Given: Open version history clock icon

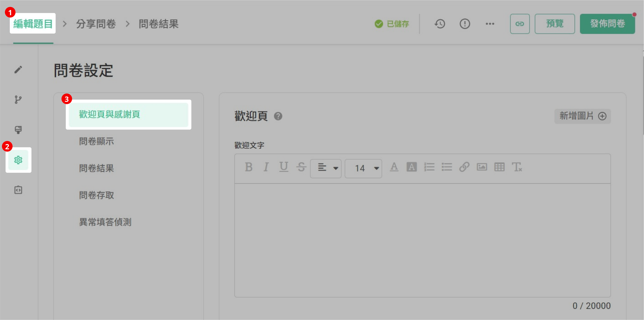Looking at the screenshot, I should (x=440, y=24).
